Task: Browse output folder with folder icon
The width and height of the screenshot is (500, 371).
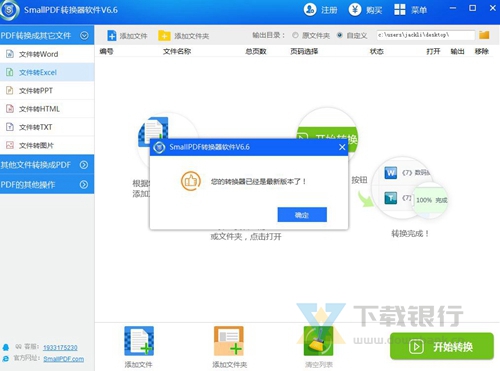Action: (x=484, y=35)
